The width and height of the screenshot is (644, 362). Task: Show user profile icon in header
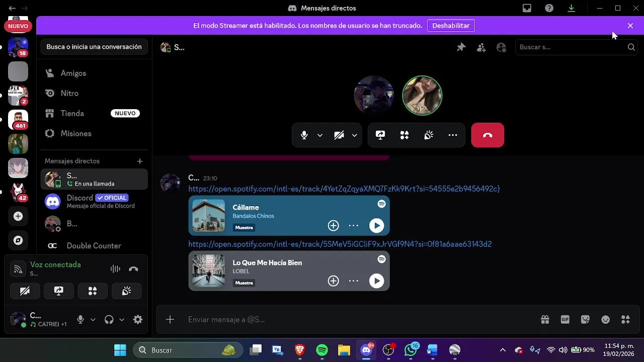501,47
